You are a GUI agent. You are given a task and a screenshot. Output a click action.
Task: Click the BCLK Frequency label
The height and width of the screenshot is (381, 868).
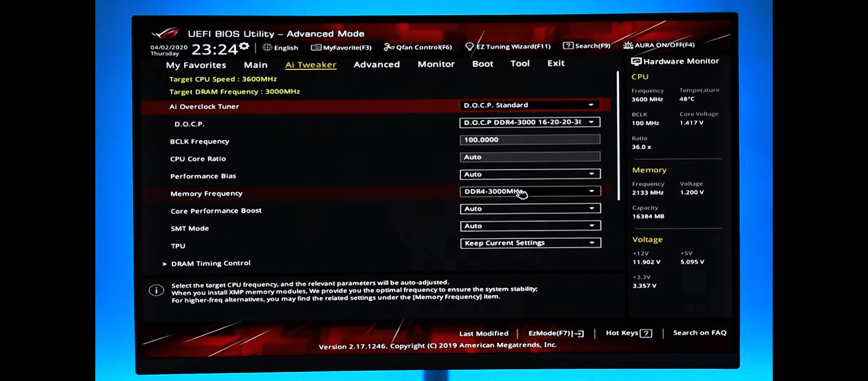(x=200, y=141)
